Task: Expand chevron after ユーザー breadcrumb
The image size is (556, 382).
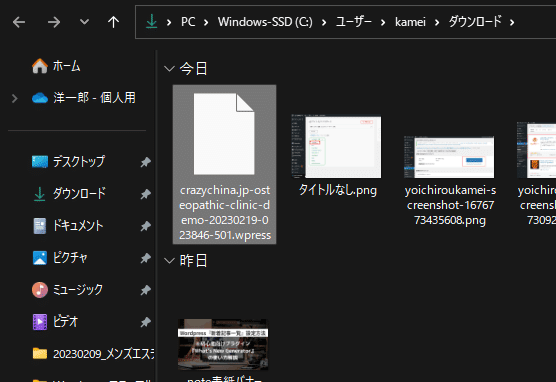Action: pos(383,23)
